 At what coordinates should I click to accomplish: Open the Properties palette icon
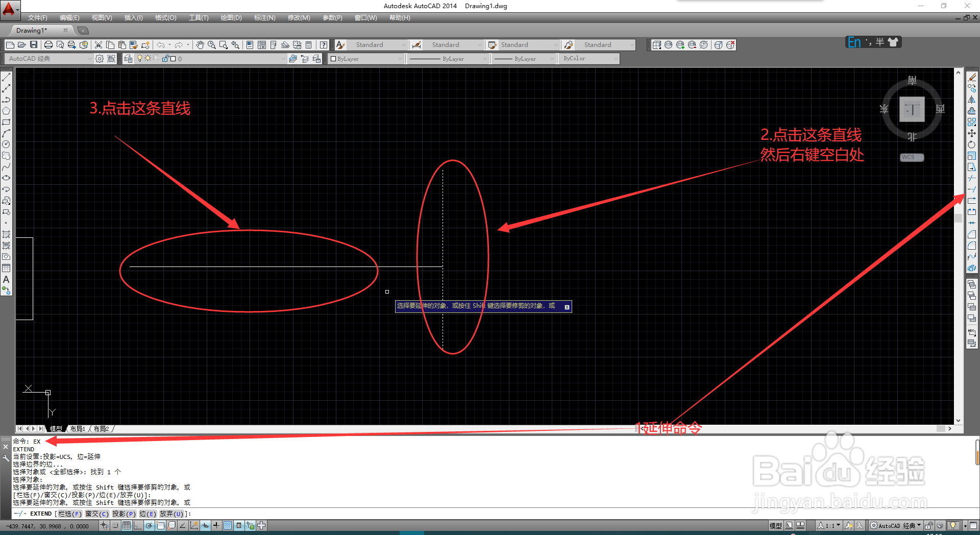tap(250, 45)
